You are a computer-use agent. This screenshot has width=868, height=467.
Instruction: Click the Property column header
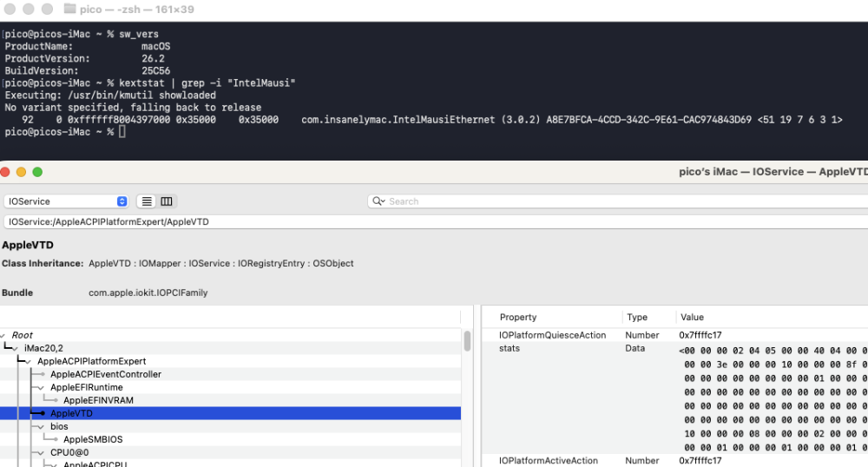pos(518,317)
